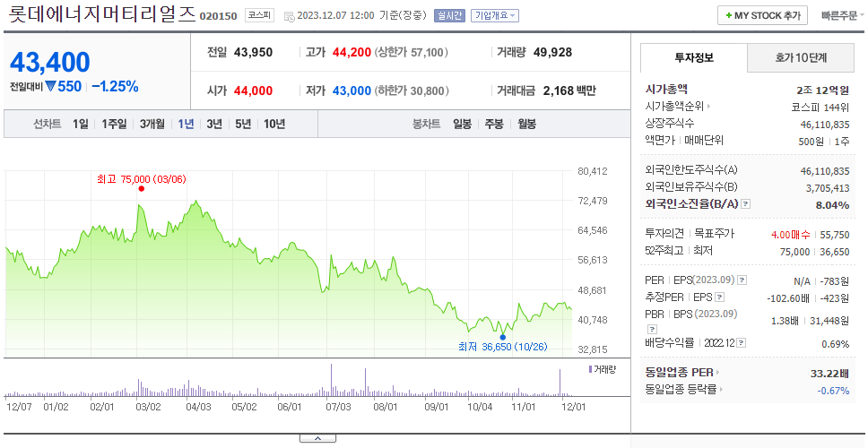Screen dimensions: 868x448
Task: Click the -1.25% change value
Action: pyautogui.click(x=115, y=87)
